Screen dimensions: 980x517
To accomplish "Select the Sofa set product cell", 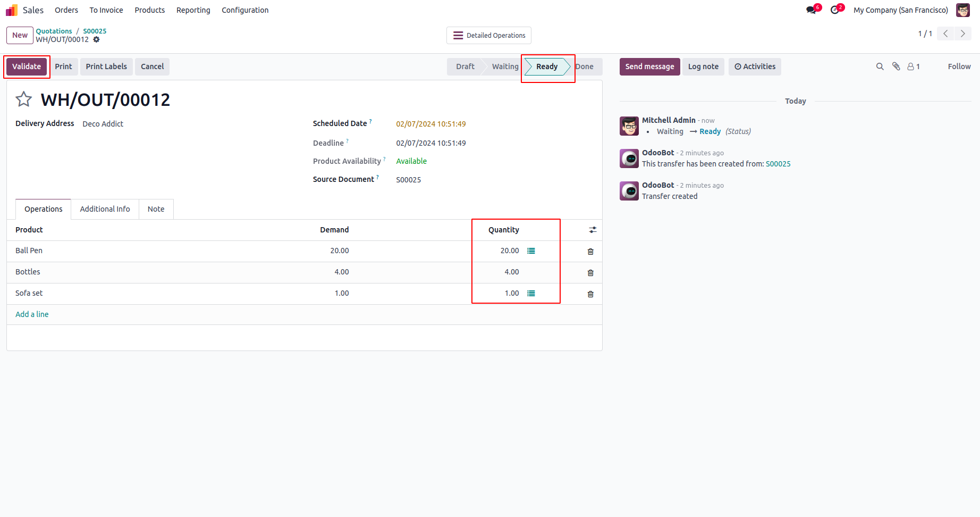I will click(x=29, y=293).
